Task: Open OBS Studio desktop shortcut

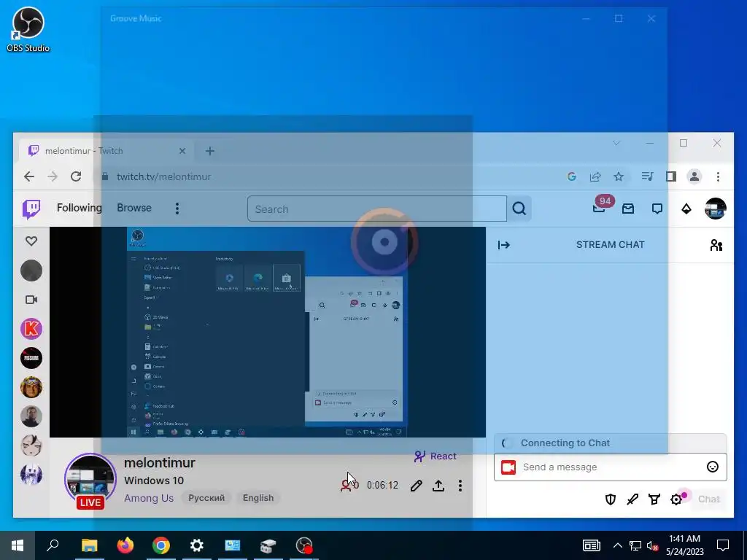Action: (x=28, y=29)
